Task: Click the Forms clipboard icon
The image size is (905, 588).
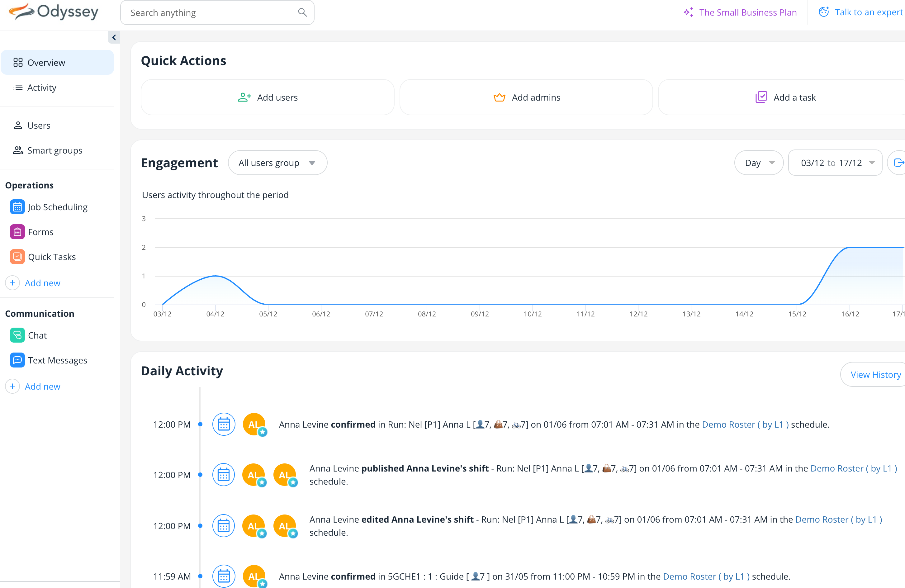Action: click(x=17, y=232)
